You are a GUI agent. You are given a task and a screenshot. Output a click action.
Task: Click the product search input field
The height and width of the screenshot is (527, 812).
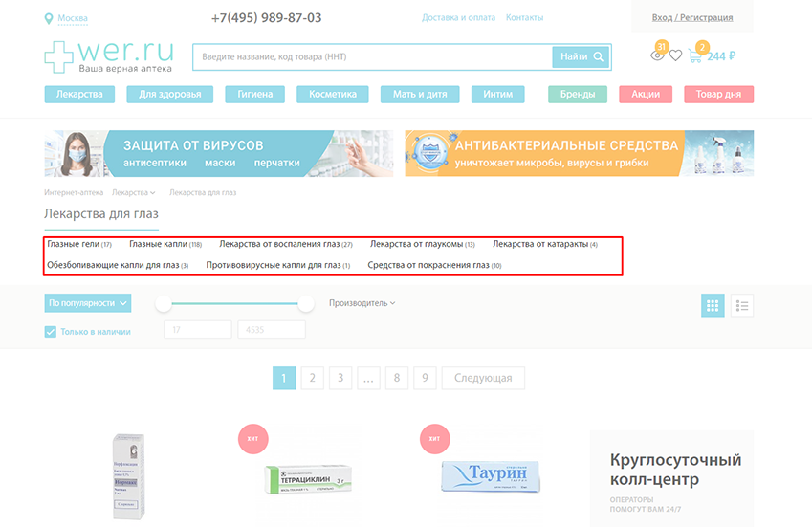(372, 56)
